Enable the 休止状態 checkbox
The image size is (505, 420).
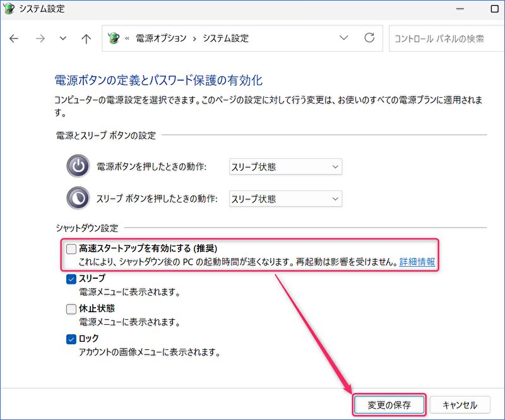(x=71, y=309)
